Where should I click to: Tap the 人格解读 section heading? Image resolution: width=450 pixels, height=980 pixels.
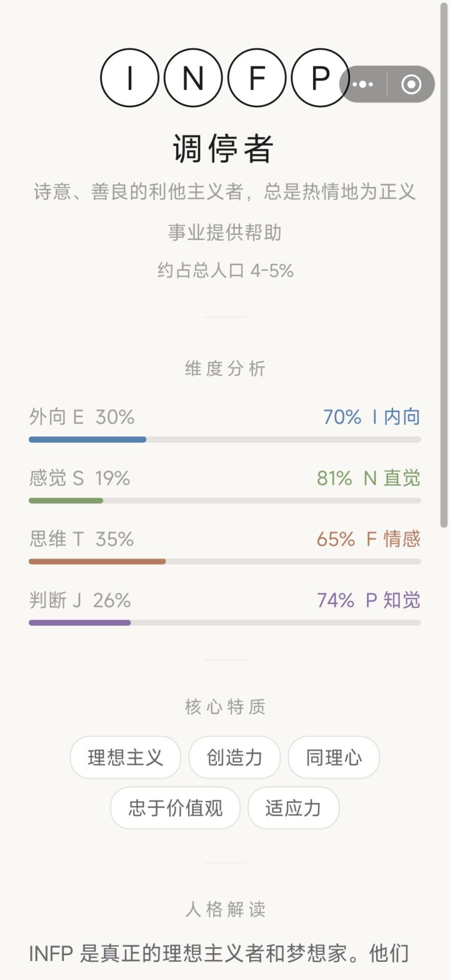[x=225, y=909]
